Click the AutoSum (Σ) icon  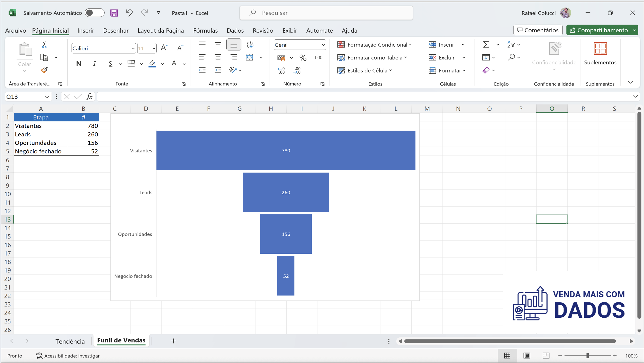click(x=486, y=44)
